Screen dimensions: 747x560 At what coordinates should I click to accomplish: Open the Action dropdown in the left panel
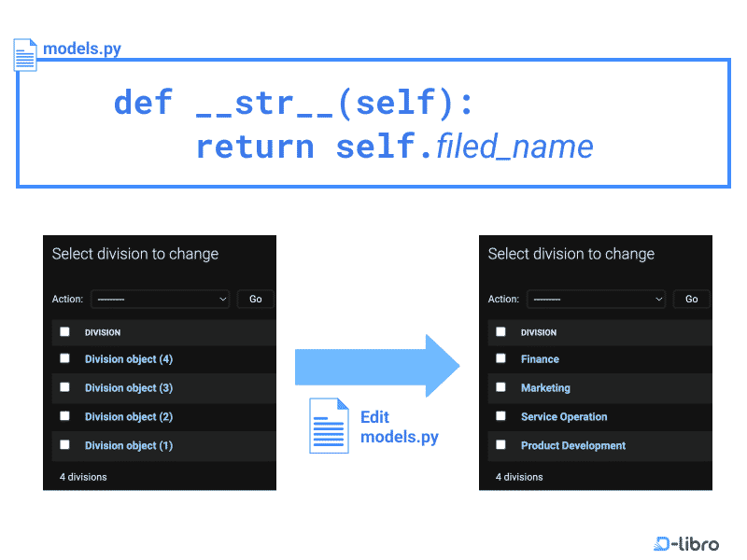coord(160,299)
